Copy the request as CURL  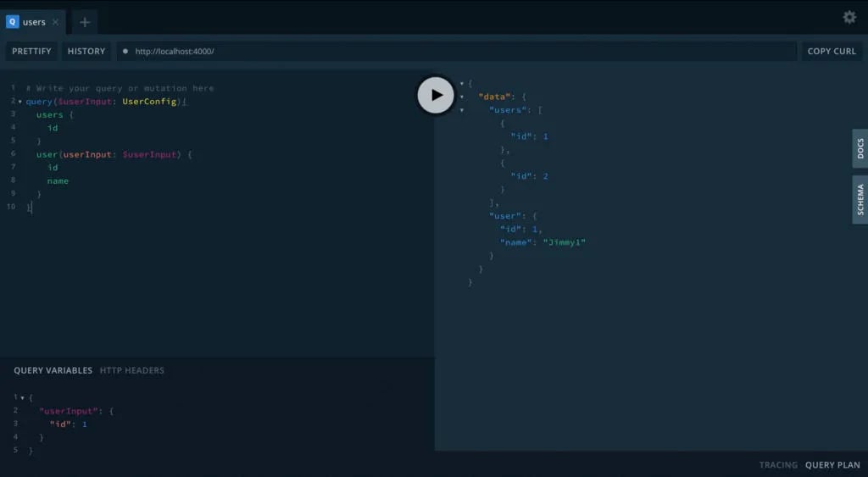(x=832, y=51)
